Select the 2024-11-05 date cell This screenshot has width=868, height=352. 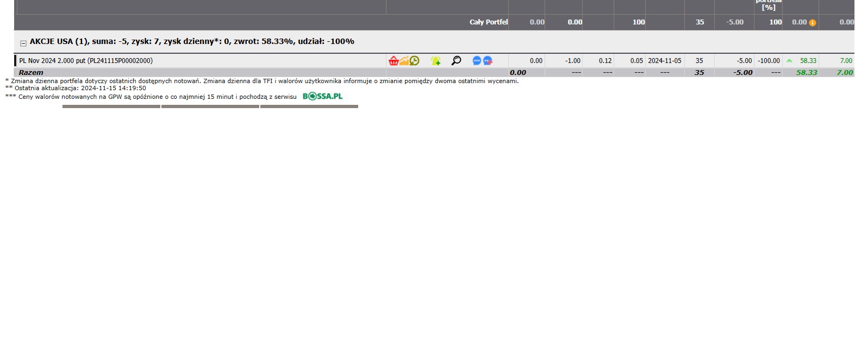point(664,61)
